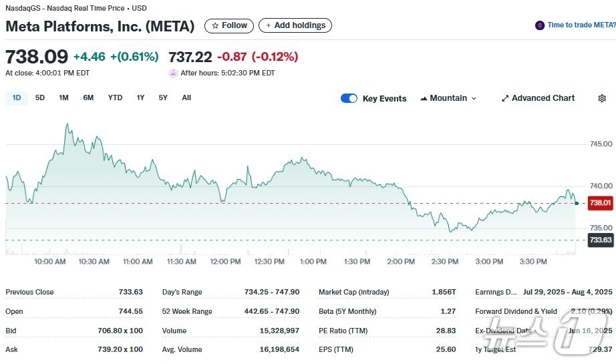Switch to the 5D time range
Image resolution: width=616 pixels, height=364 pixels.
(40, 98)
